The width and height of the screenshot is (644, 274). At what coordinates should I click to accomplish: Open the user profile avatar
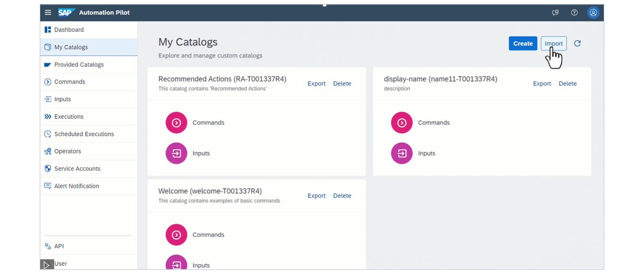pyautogui.click(x=593, y=12)
